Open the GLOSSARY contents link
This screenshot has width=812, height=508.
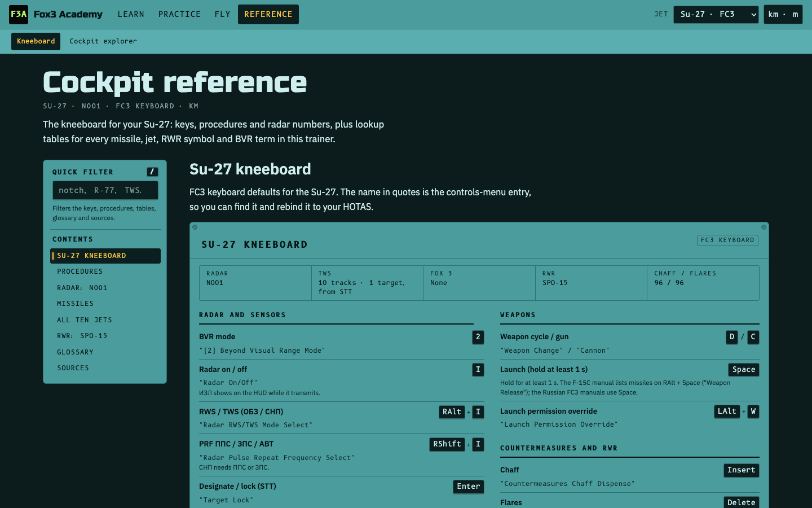(x=105, y=352)
